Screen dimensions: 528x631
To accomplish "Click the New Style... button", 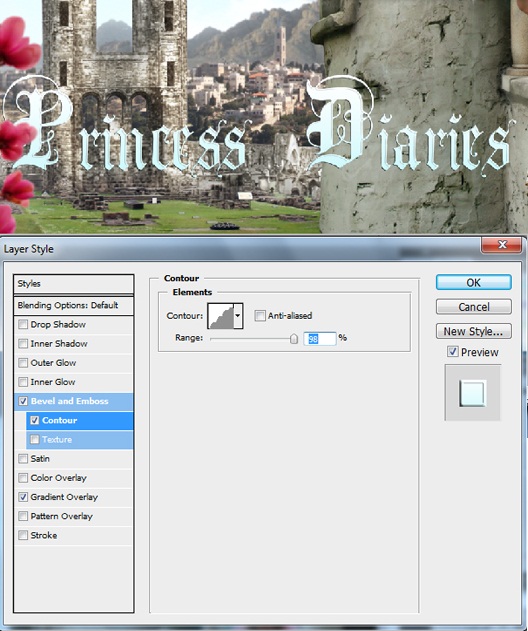I will 474,331.
